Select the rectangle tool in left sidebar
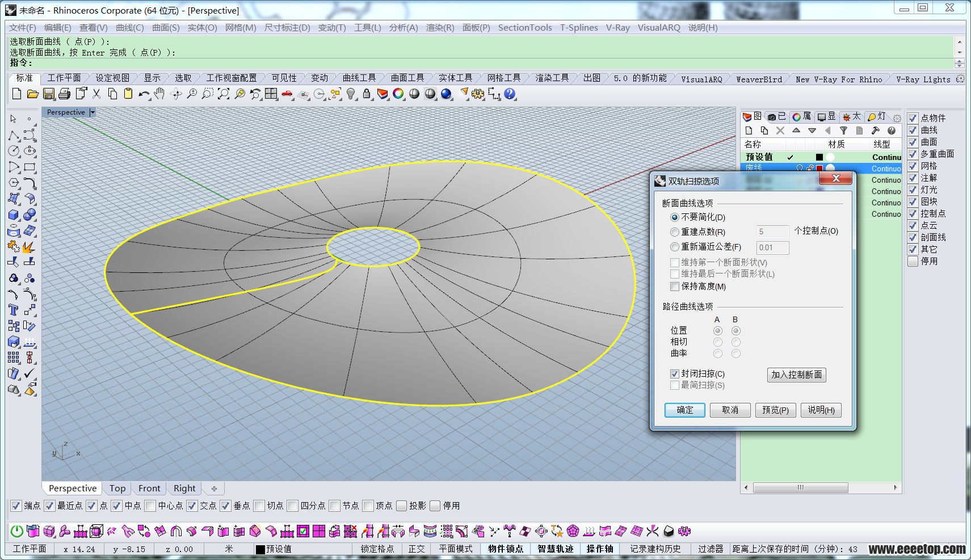 pos(30,167)
